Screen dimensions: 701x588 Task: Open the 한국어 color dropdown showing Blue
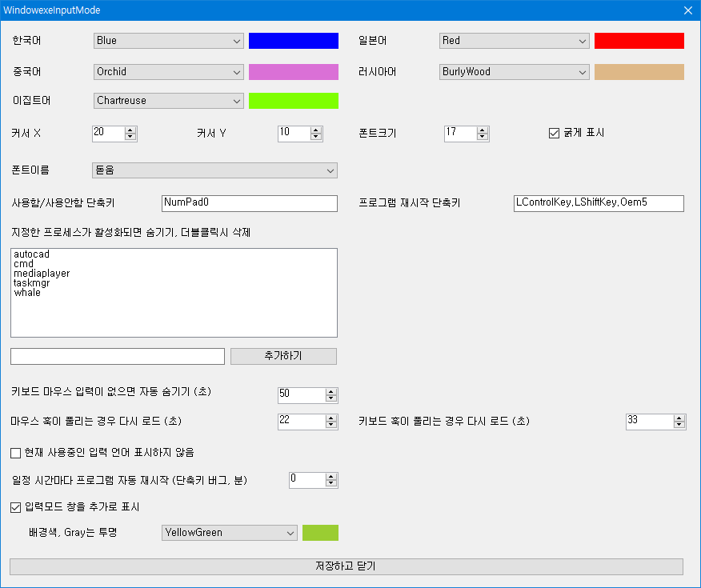tap(169, 41)
